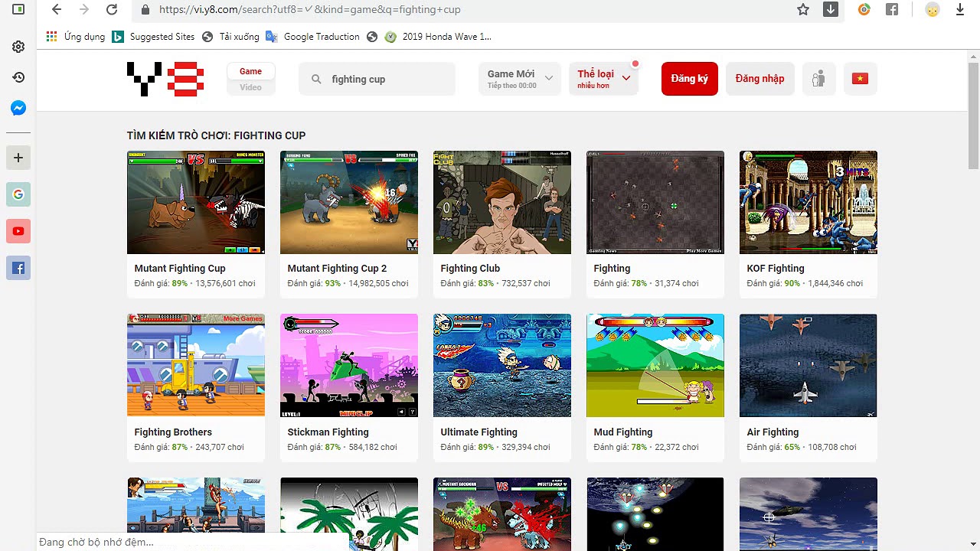Viewport: 980px width, 551px height.
Task: Reload the current page
Action: click(x=112, y=10)
